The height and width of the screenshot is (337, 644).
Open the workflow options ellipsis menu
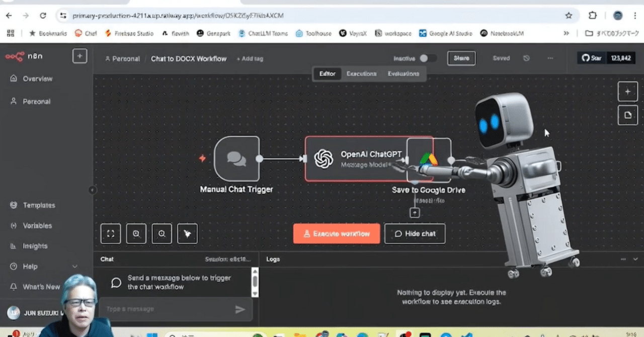[x=550, y=58]
